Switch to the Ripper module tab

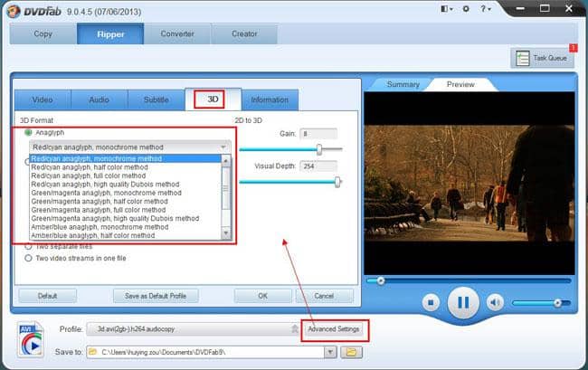[110, 33]
